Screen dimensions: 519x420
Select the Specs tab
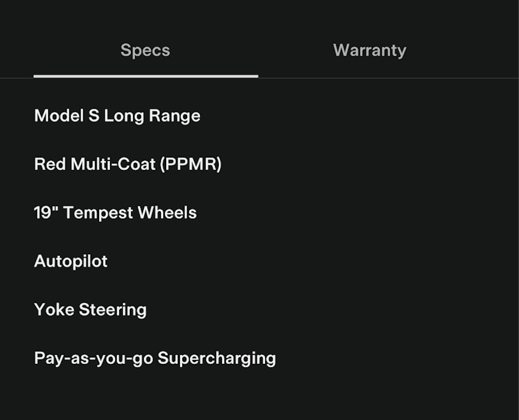tap(145, 50)
